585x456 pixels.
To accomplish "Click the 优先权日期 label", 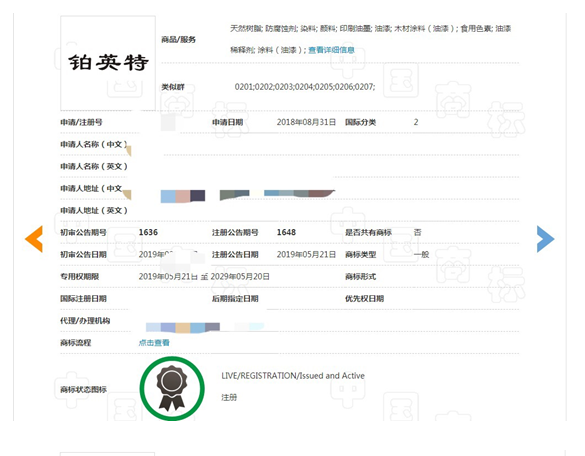I will (365, 299).
